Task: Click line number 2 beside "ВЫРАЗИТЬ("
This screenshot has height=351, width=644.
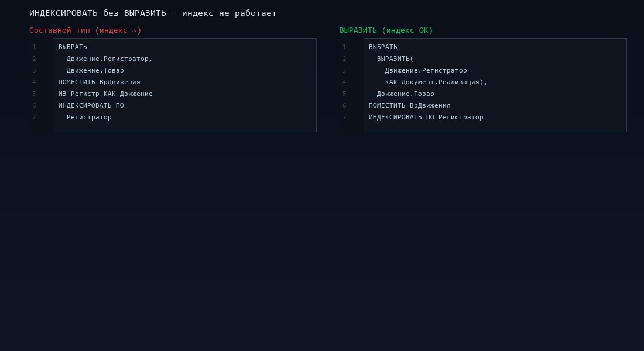Action: click(x=344, y=58)
